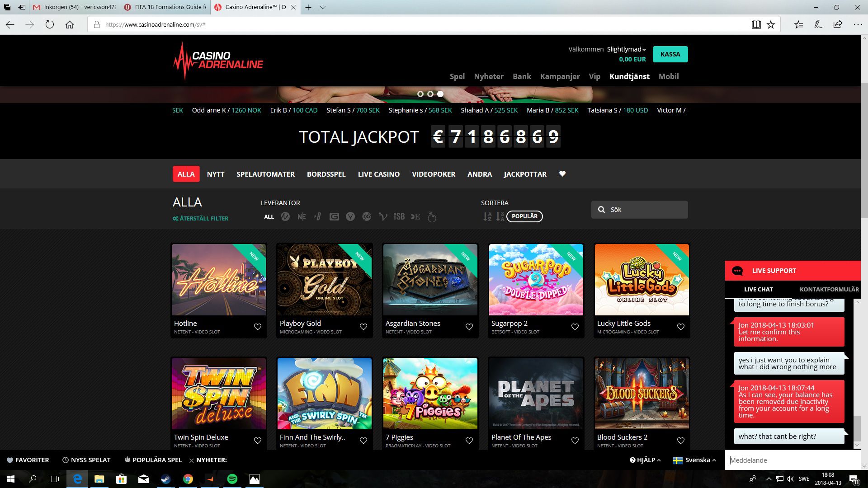Switch to FIFA 18 Formations browser tab

[x=165, y=7]
